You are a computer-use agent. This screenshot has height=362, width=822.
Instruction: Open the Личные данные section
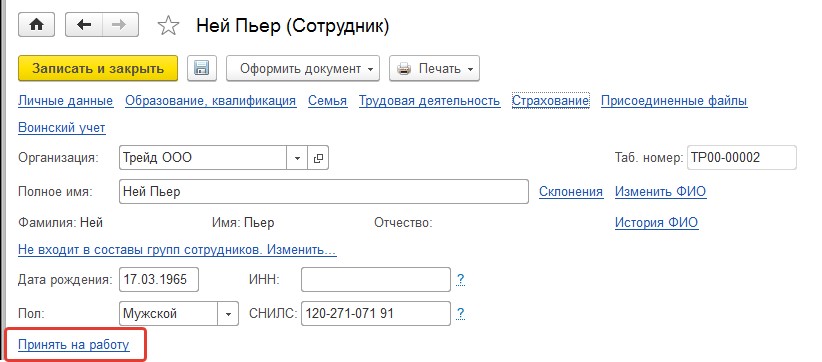pyautogui.click(x=66, y=101)
